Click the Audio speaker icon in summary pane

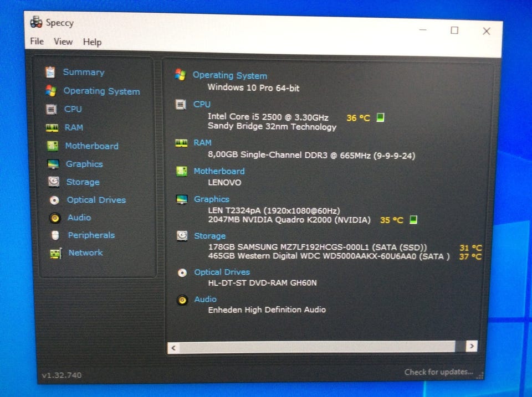coord(182,300)
